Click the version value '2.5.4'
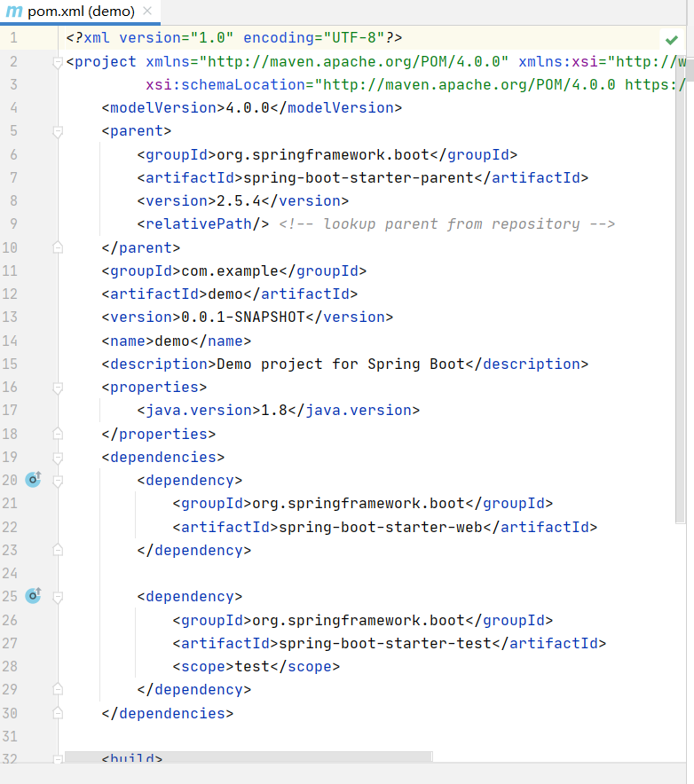The width and height of the screenshot is (694, 784). [x=239, y=200]
